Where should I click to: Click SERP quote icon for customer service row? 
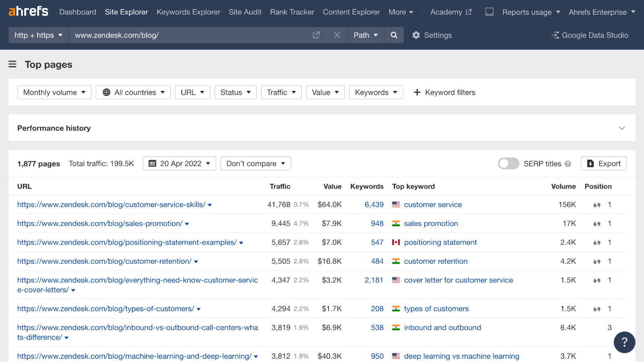point(597,205)
